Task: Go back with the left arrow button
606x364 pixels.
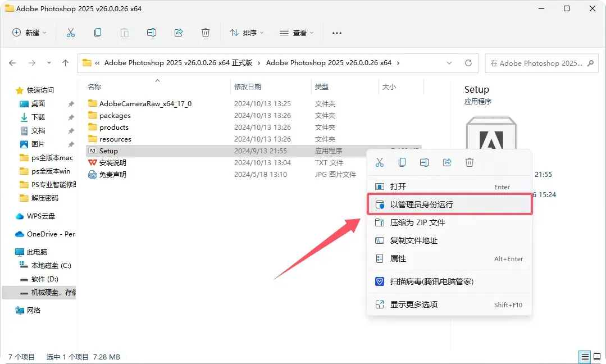Action: pos(12,62)
